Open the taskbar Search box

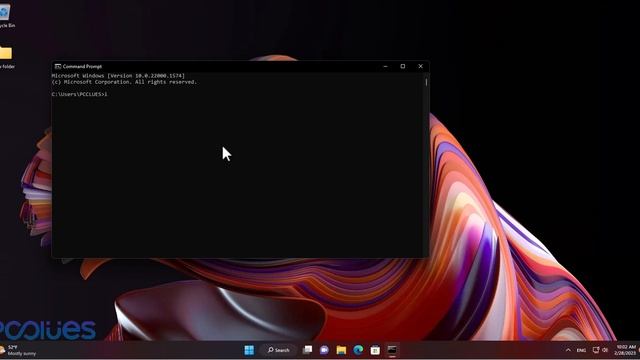[x=278, y=350]
